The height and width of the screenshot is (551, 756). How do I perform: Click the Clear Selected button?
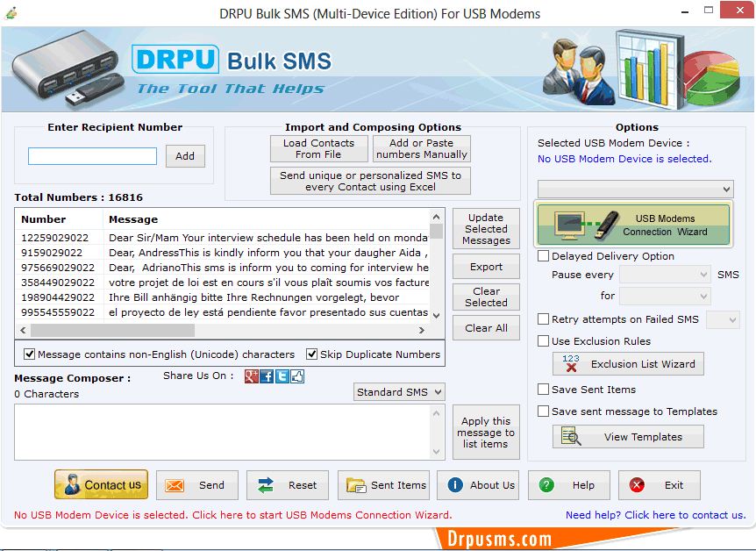click(x=486, y=297)
